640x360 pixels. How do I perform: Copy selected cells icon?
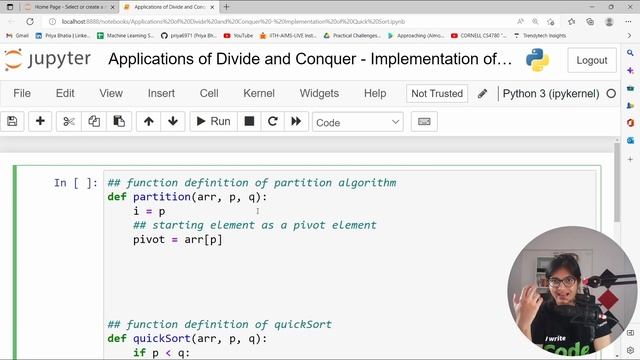[94, 121]
